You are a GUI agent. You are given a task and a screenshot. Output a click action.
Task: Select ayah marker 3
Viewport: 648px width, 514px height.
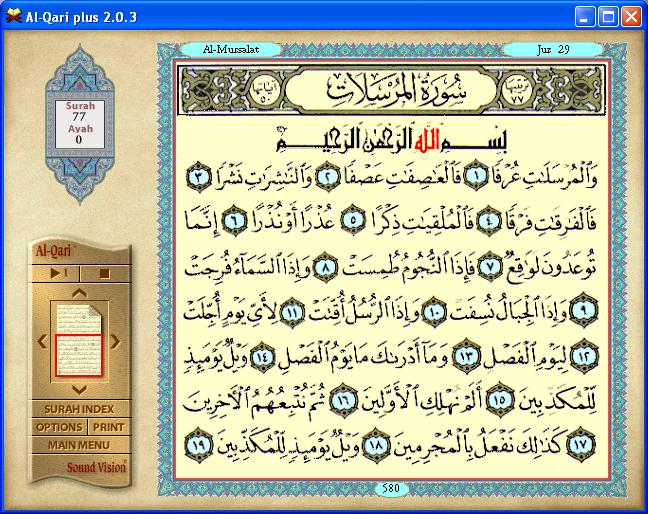click(x=199, y=177)
